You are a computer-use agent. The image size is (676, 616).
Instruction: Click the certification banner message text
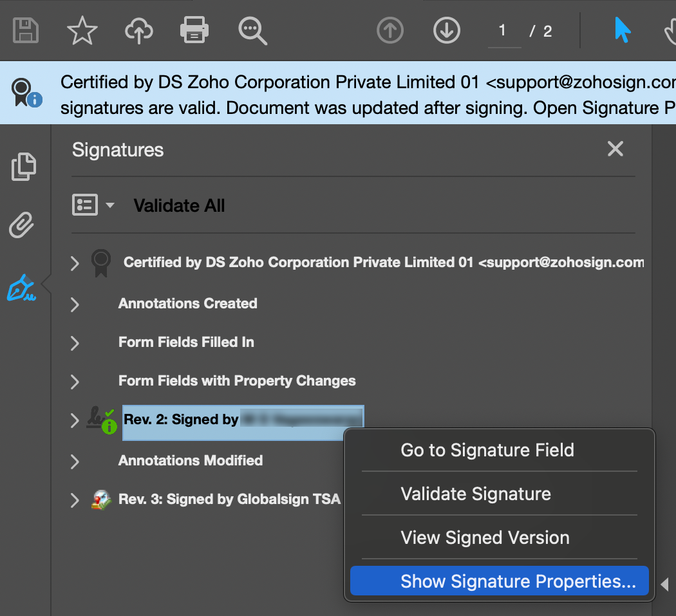(x=368, y=95)
